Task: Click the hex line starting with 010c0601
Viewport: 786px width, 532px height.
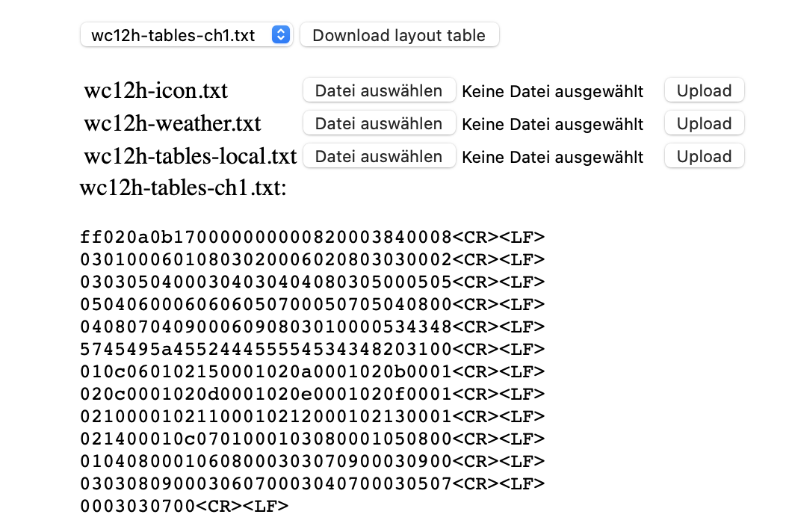Action: point(312,372)
